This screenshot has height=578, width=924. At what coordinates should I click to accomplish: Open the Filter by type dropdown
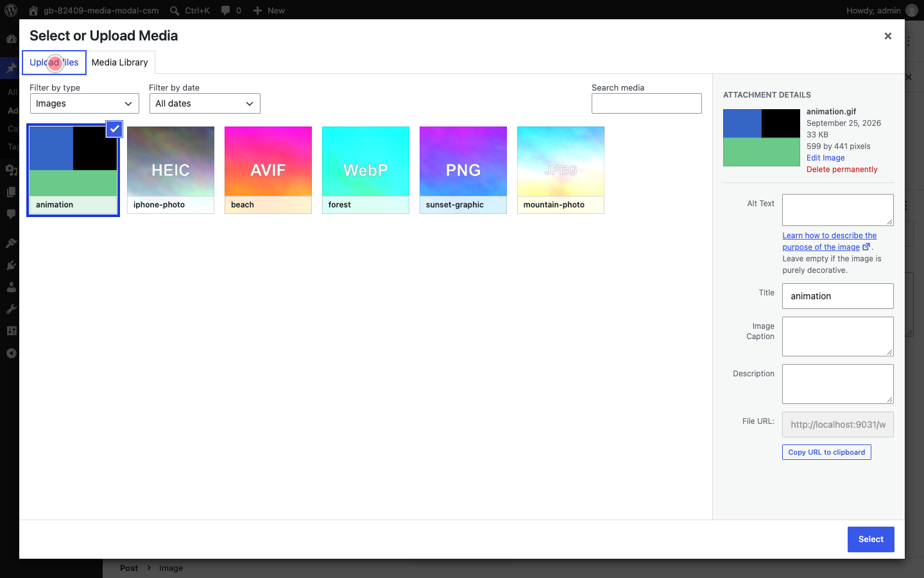coord(85,103)
